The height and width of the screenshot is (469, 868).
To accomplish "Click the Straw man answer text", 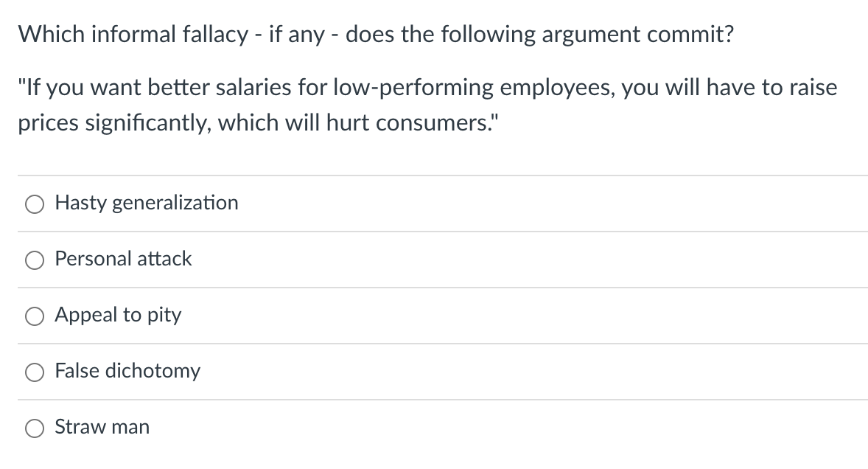I will [x=102, y=428].
